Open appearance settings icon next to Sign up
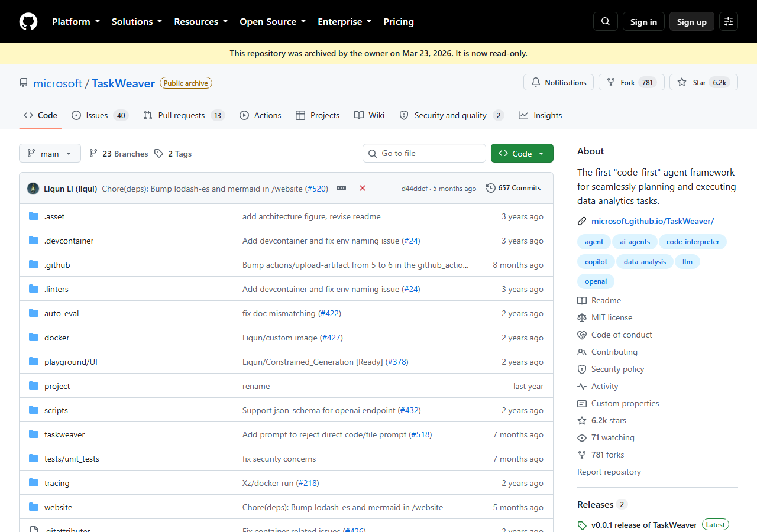Viewport: 757px width, 532px height. 729,22
